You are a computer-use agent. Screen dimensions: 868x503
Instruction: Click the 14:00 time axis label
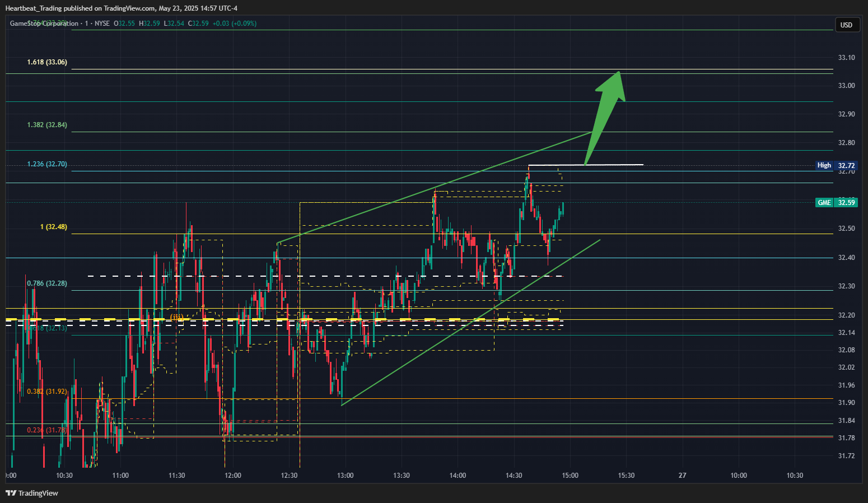click(x=458, y=476)
